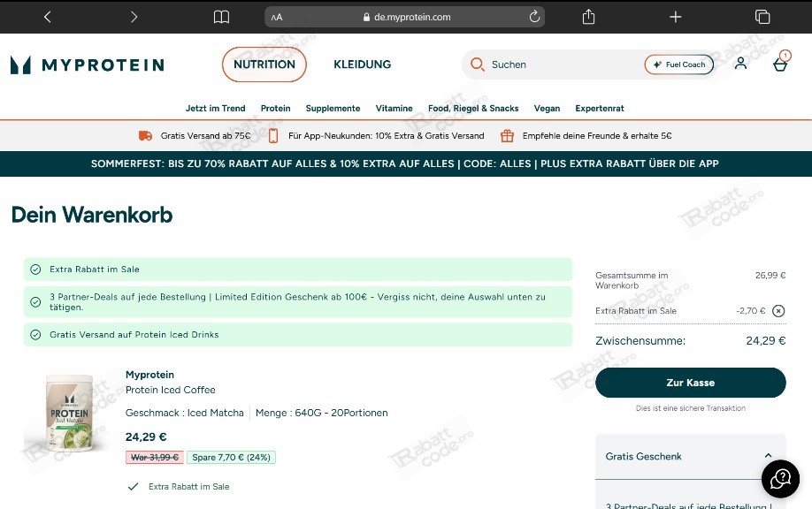Reload the page with the refresh icon
This screenshot has width=812, height=509.
534,17
